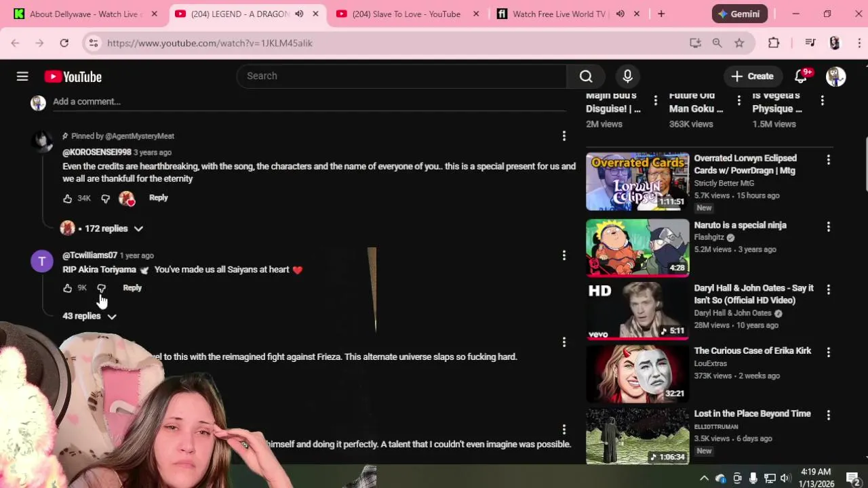Open Overrated Lorwyn Eclipsed Cards thumbnail
868x488 pixels.
click(637, 182)
